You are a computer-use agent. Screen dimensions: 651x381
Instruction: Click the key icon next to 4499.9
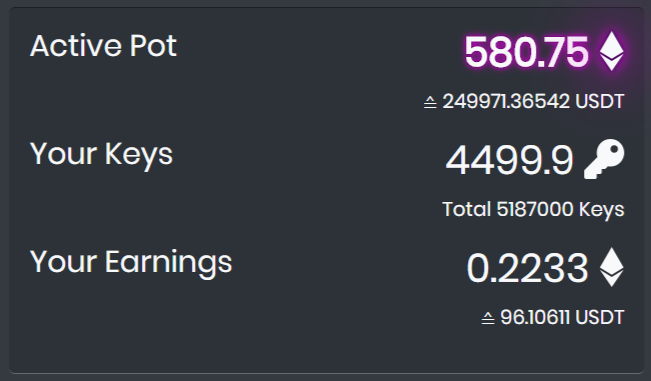[604, 159]
